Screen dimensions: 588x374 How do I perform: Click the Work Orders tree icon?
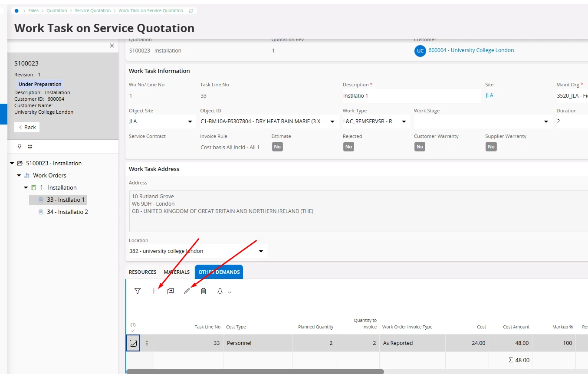click(x=27, y=176)
